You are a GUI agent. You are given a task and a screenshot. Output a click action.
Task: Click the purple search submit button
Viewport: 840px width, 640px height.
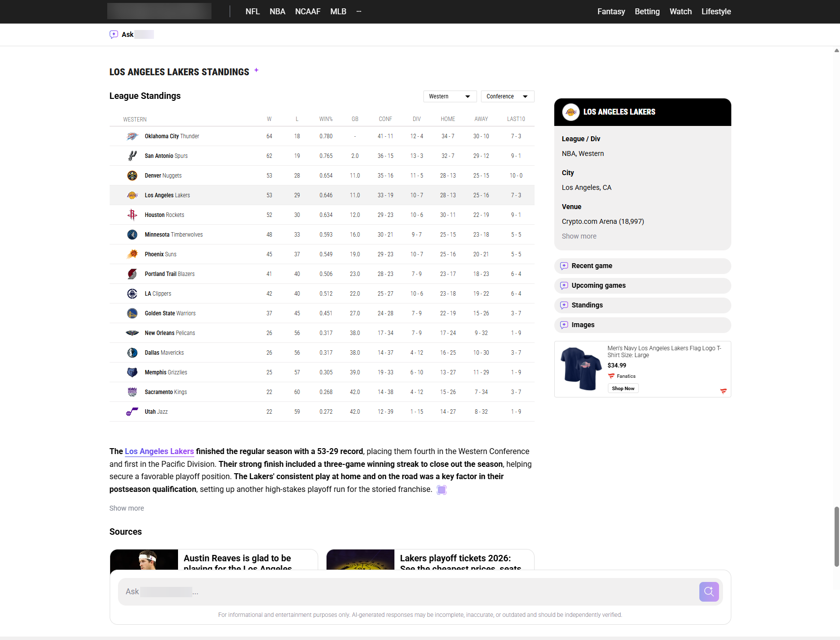pyautogui.click(x=709, y=592)
